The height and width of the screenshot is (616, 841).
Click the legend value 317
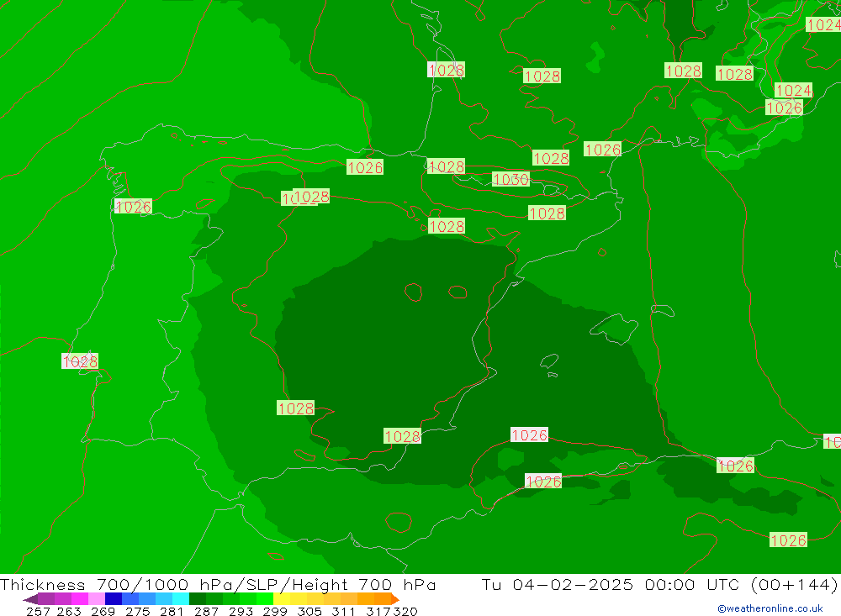click(x=378, y=611)
